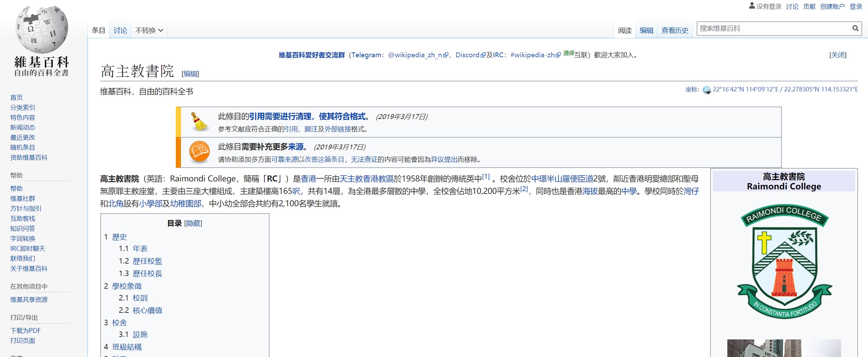
Task: Open 联络我们 sidebar link
Action: point(23,259)
